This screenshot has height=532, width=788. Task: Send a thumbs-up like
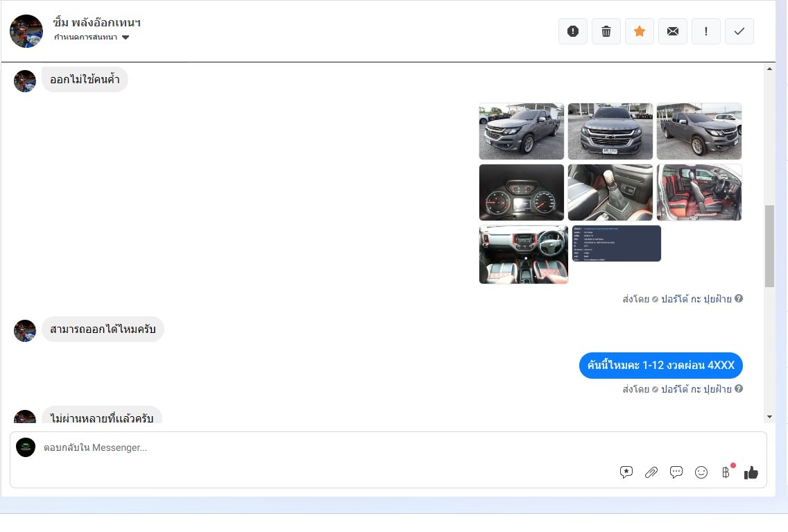751,472
